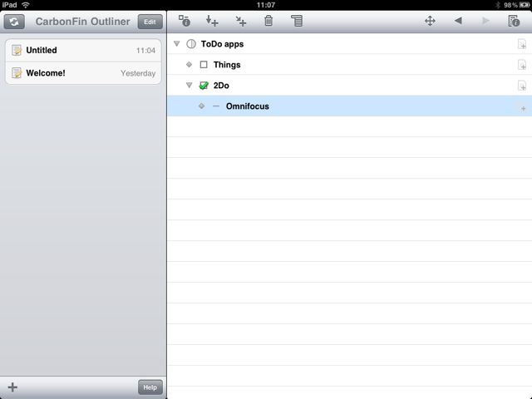Select the Omnifocus item text
The width and height of the screenshot is (532, 399).
(x=248, y=106)
